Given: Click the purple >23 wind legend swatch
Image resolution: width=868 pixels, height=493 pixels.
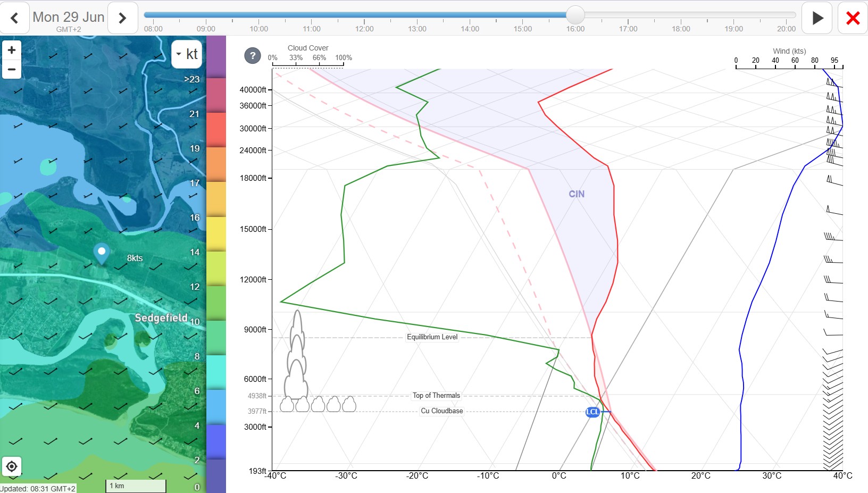Looking at the screenshot, I should point(216,57).
